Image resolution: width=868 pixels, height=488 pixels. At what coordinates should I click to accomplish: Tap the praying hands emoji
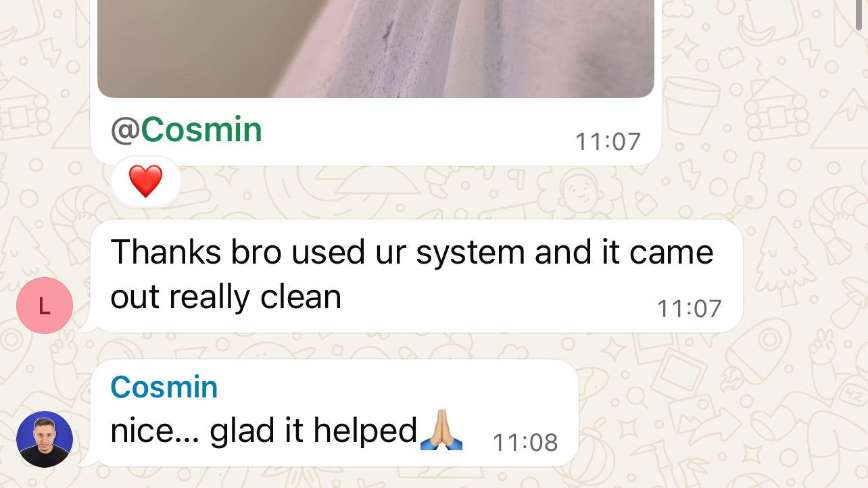tap(441, 430)
